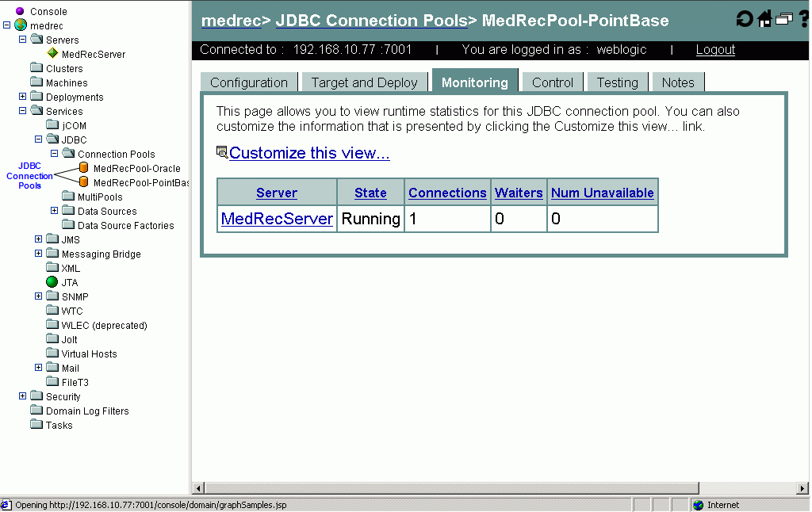Image resolution: width=812 pixels, height=512 pixels.
Task: Click the MultiPools folder icon
Action: (68, 196)
